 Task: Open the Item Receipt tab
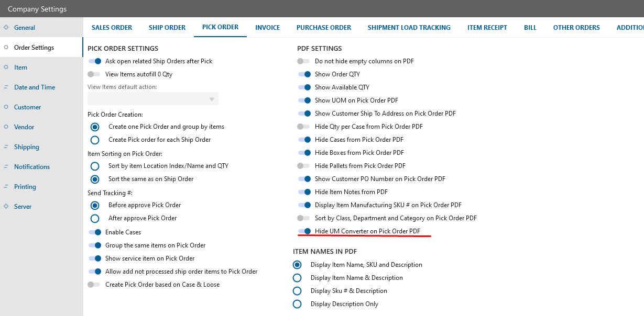[487, 28]
